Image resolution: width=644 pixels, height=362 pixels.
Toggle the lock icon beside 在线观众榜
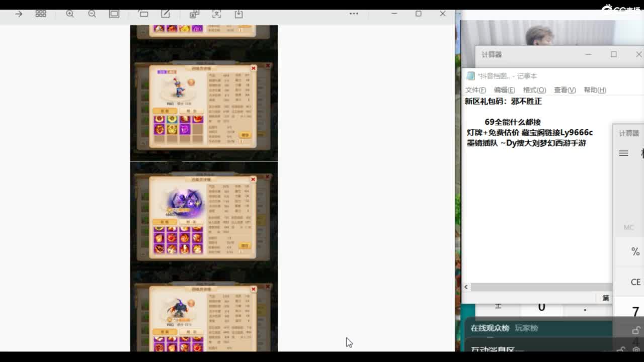[x=636, y=330]
